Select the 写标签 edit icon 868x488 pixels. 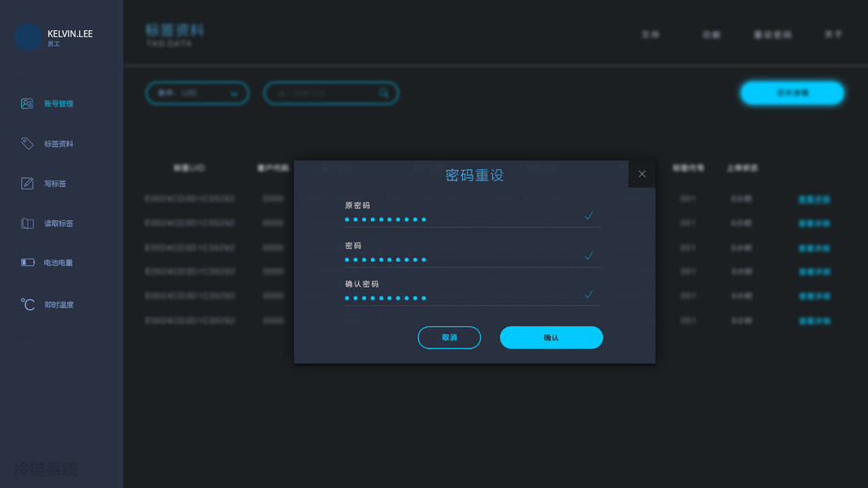point(27,183)
